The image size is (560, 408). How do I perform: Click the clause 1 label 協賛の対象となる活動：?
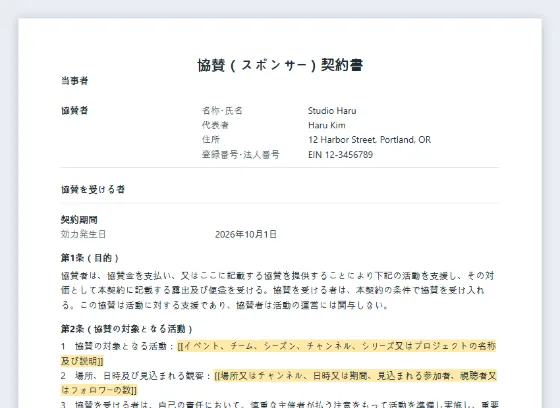pyautogui.click(x=124, y=346)
